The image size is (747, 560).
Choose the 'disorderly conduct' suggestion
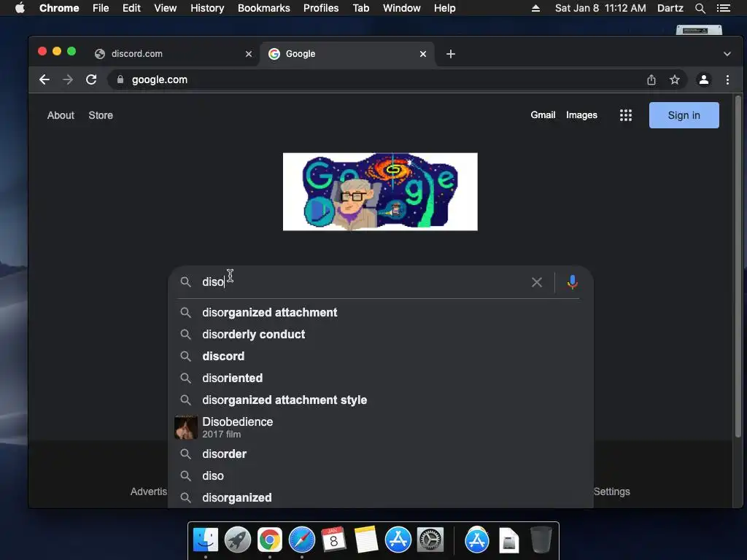click(x=381, y=334)
